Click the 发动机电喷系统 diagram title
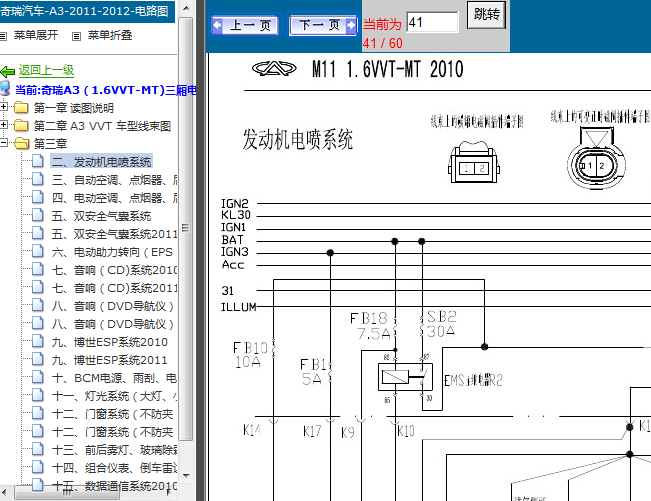The height and width of the screenshot is (501, 651). click(298, 139)
